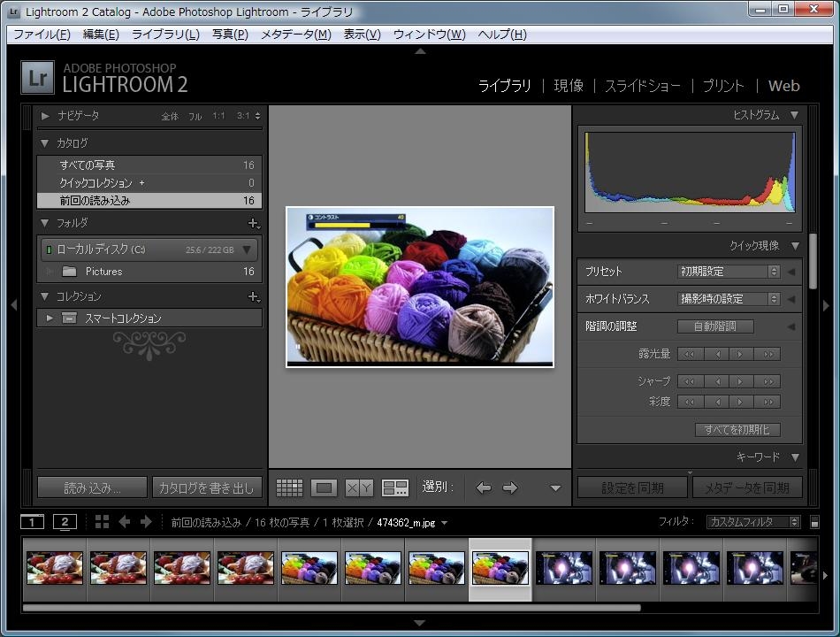The image size is (840, 637).
Task: Open compare view XY icon
Action: point(359,487)
